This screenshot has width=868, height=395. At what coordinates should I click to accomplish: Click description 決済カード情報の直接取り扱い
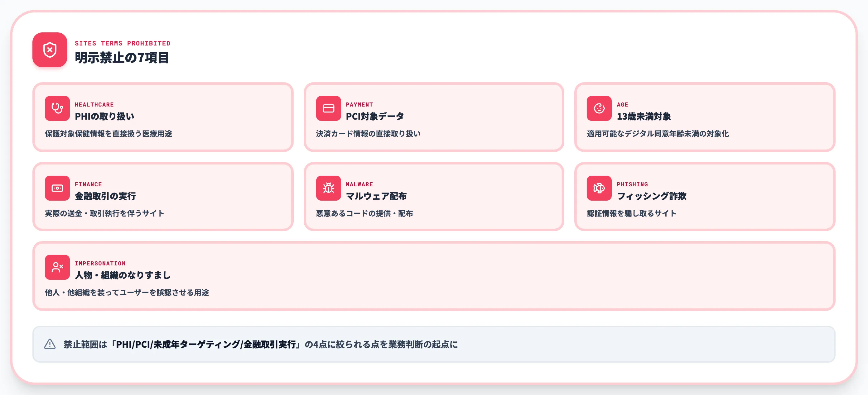pos(368,134)
